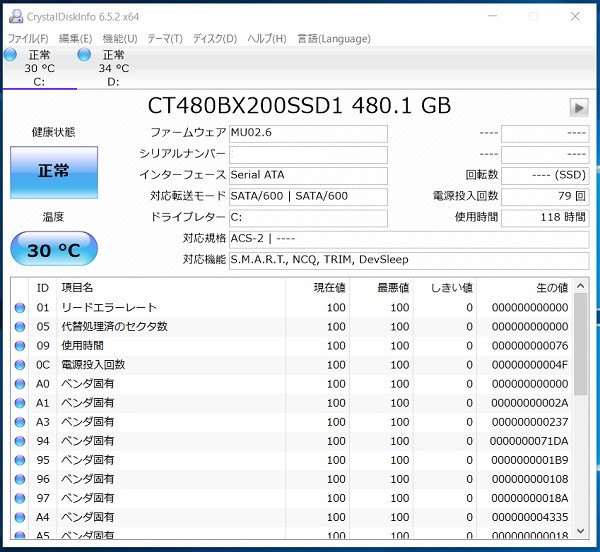Click raw value 0000000001B9

point(530,460)
